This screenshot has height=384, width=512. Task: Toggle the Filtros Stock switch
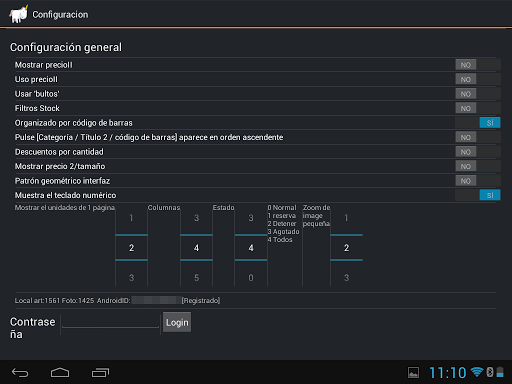click(478, 108)
